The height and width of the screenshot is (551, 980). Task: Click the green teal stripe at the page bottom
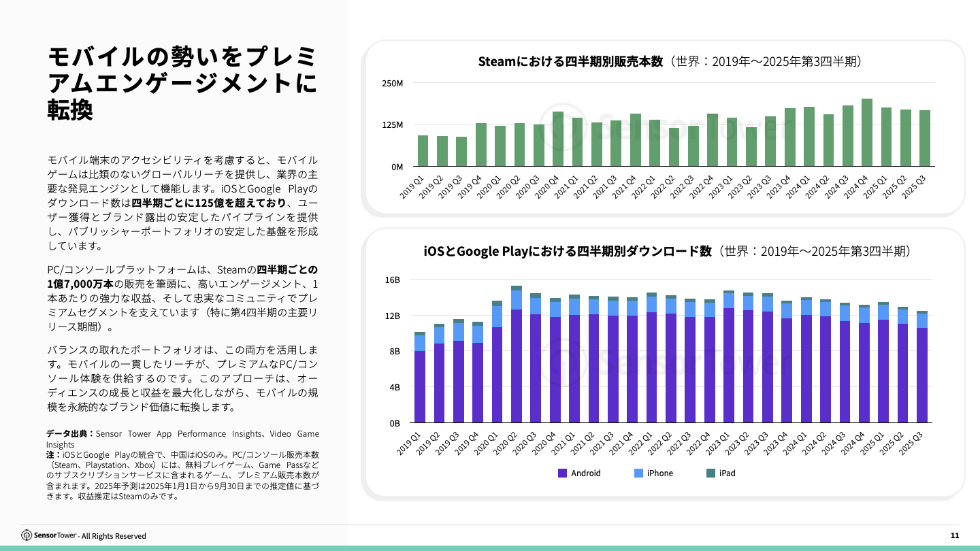pyautogui.click(x=490, y=548)
